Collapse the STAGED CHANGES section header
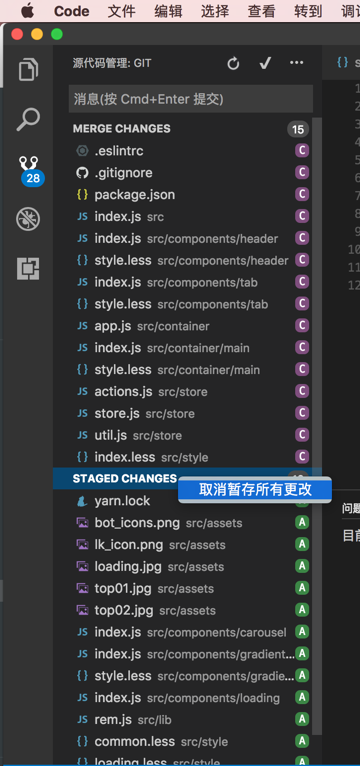 coord(125,479)
